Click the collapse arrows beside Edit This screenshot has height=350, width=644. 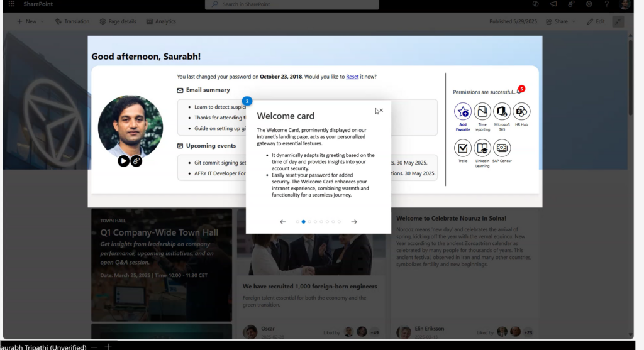click(x=618, y=21)
